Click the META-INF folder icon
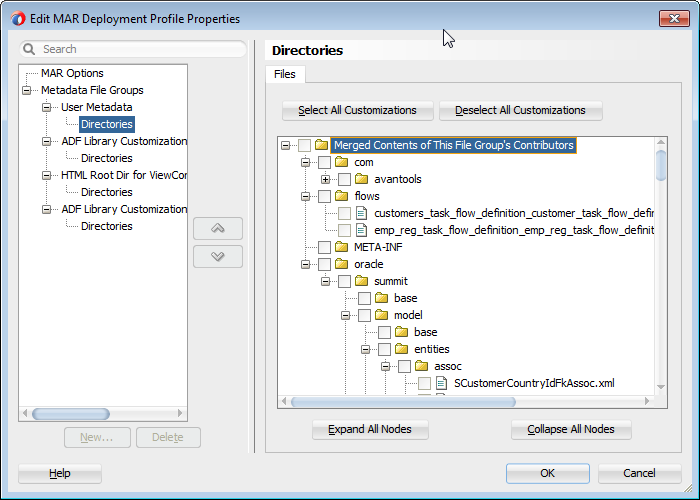700x500 pixels. (342, 246)
